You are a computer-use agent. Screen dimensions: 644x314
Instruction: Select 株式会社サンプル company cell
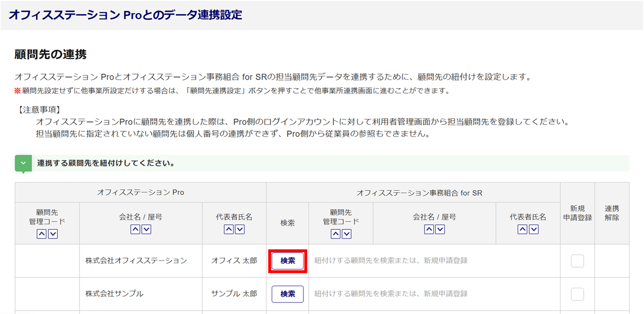141,294
